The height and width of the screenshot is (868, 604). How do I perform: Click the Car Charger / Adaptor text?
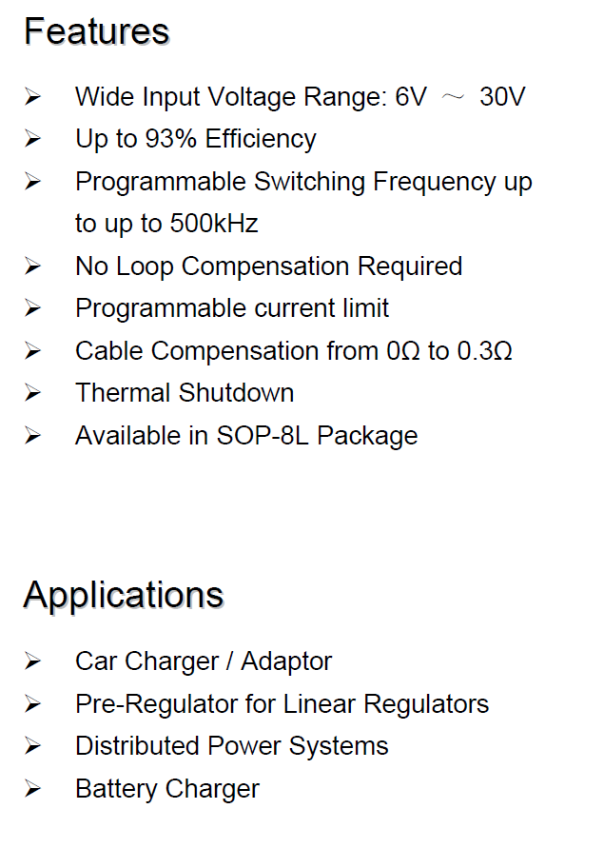(204, 661)
